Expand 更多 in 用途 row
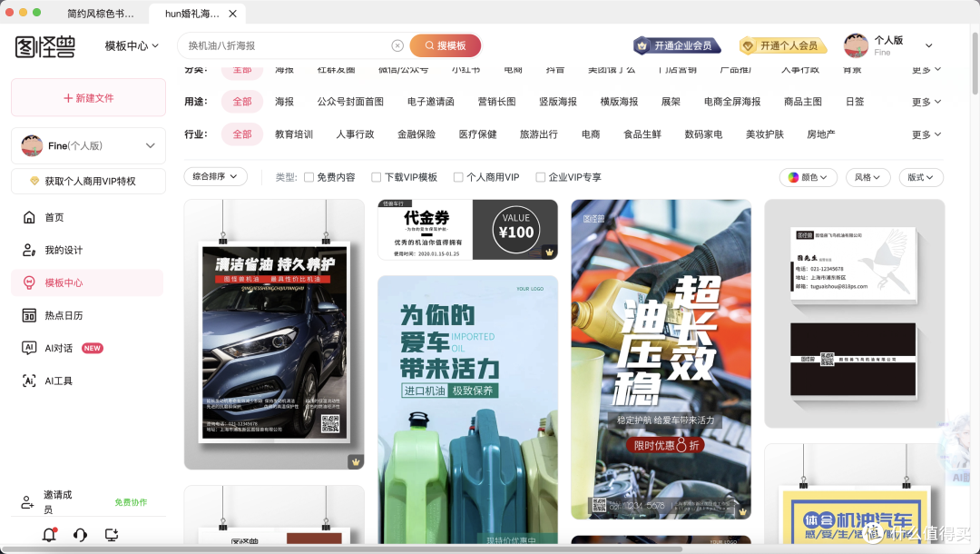The width and height of the screenshot is (980, 554). click(926, 102)
